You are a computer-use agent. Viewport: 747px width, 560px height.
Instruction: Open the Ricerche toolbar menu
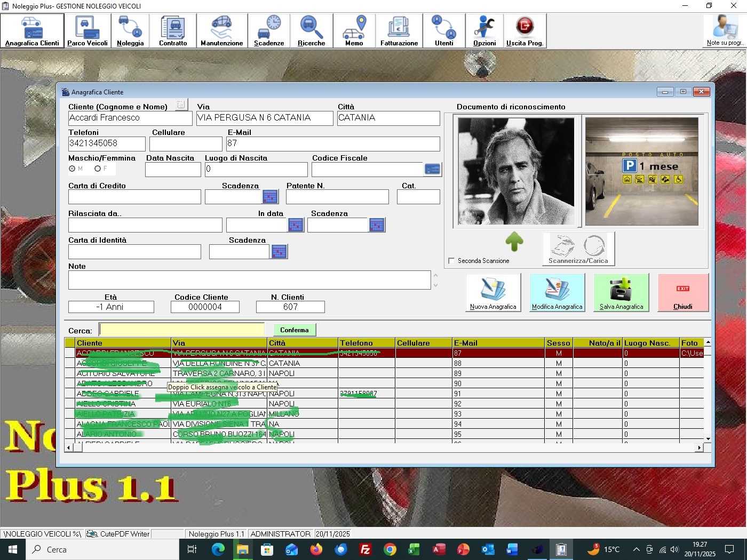coord(311,31)
